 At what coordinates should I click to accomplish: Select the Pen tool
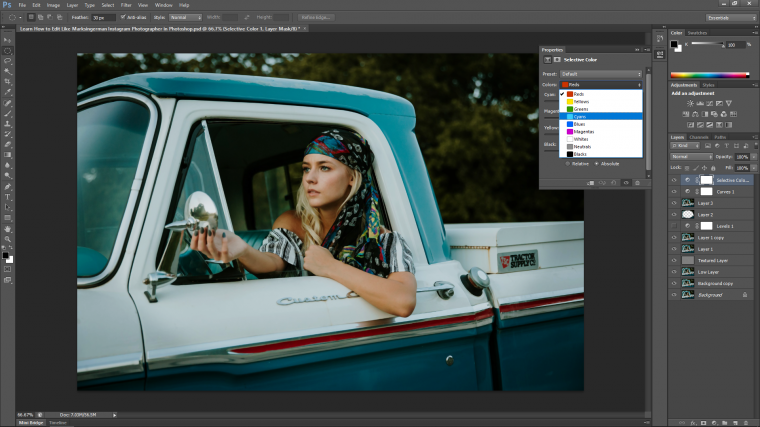[x=7, y=187]
